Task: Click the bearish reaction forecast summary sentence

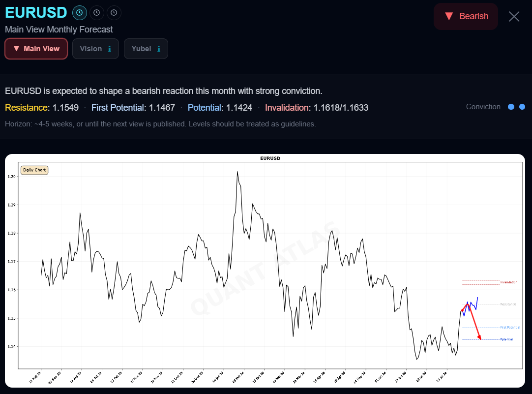Action: [x=164, y=91]
